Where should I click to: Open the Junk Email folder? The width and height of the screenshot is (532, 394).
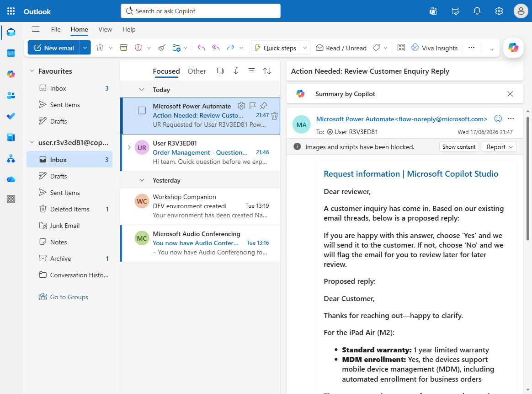(x=69, y=226)
